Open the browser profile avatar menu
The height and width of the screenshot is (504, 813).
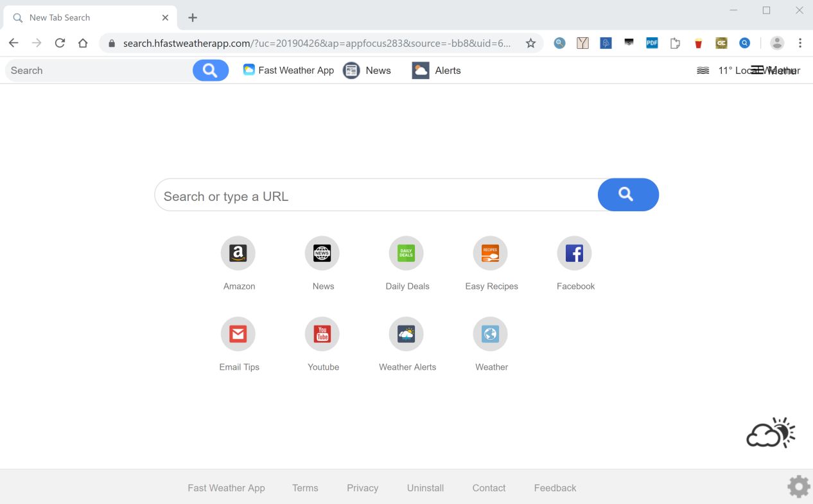777,43
